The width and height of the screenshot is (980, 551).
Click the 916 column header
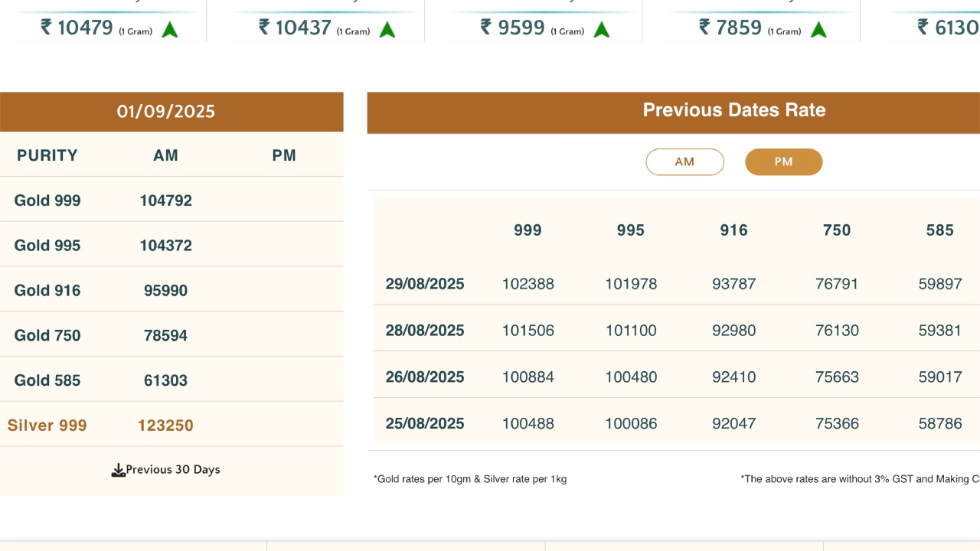pyautogui.click(x=733, y=230)
